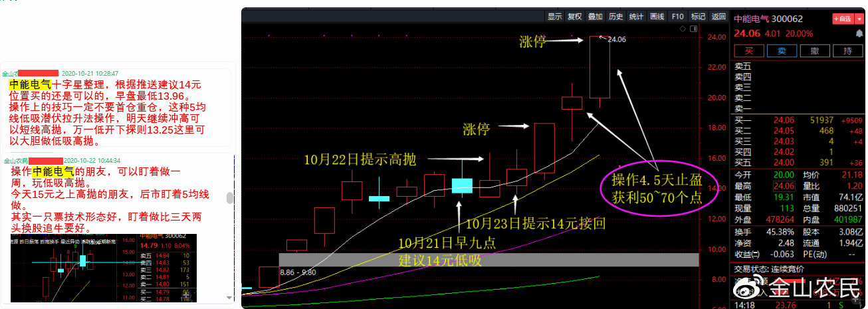The width and height of the screenshot is (868, 309).
Task: Click the 返回 back button
Action: pos(718,17)
